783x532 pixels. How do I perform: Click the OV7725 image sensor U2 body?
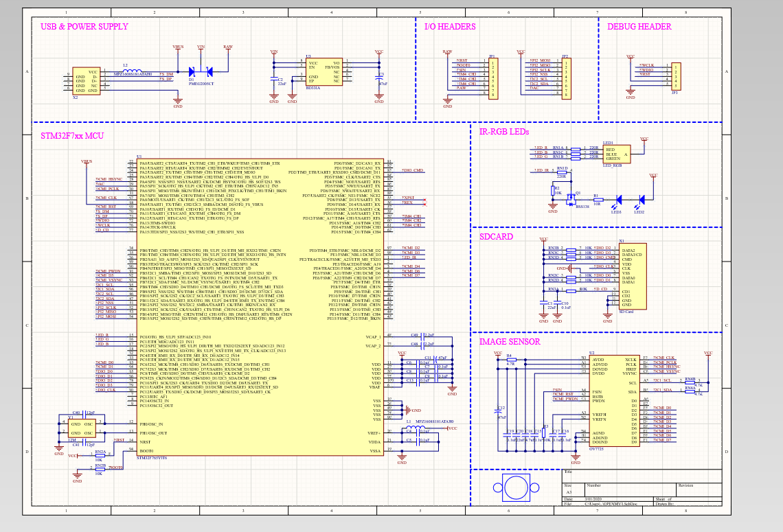(x=614, y=402)
